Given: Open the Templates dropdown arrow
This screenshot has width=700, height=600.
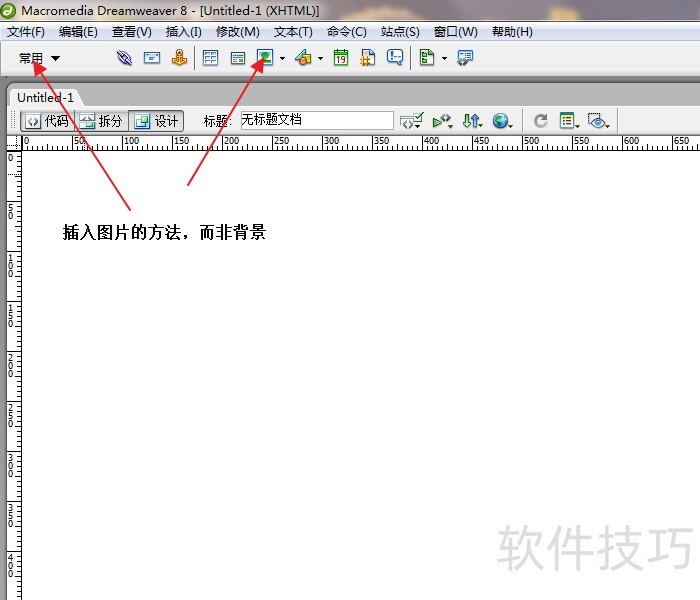Looking at the screenshot, I should click(x=444, y=58).
